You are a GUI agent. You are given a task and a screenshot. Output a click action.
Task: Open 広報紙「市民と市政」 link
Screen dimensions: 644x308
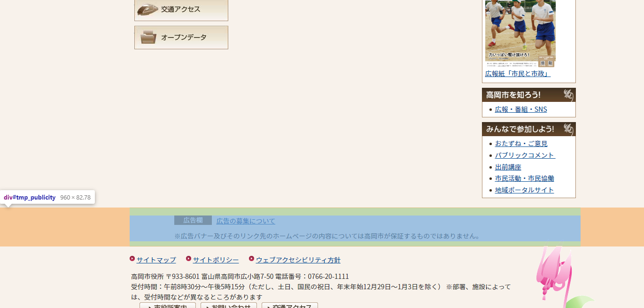518,73
